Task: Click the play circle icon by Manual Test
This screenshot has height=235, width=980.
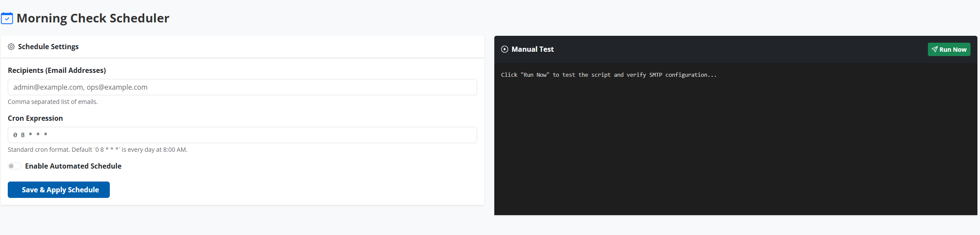Action: tap(505, 49)
